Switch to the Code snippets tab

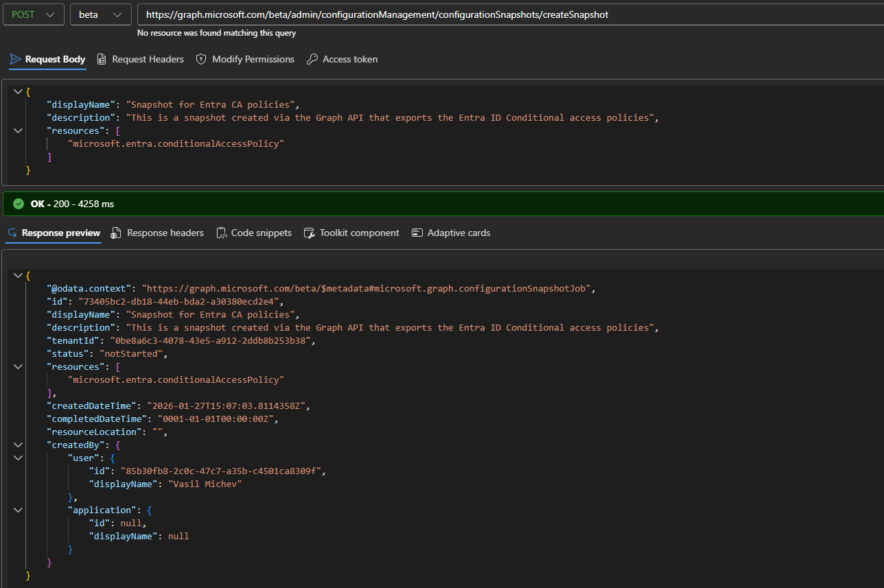click(x=261, y=233)
